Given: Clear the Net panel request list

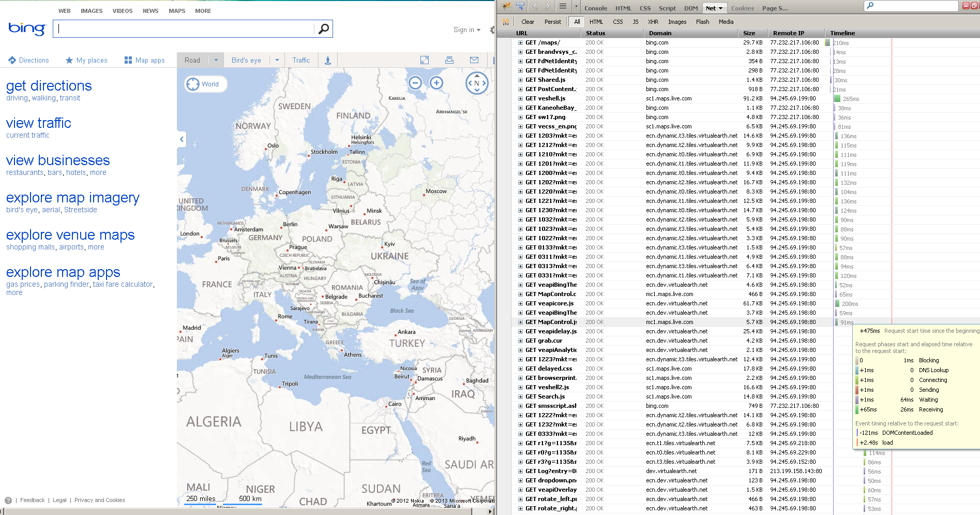Looking at the screenshot, I should coord(527,22).
